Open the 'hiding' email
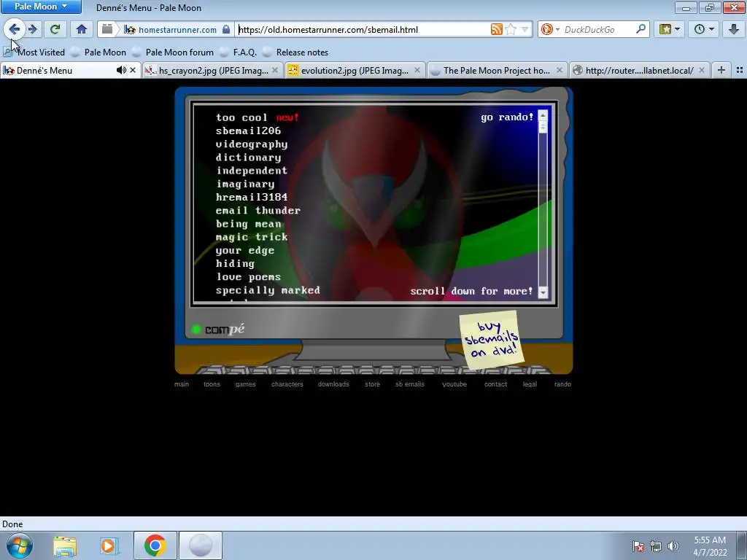 click(x=236, y=263)
